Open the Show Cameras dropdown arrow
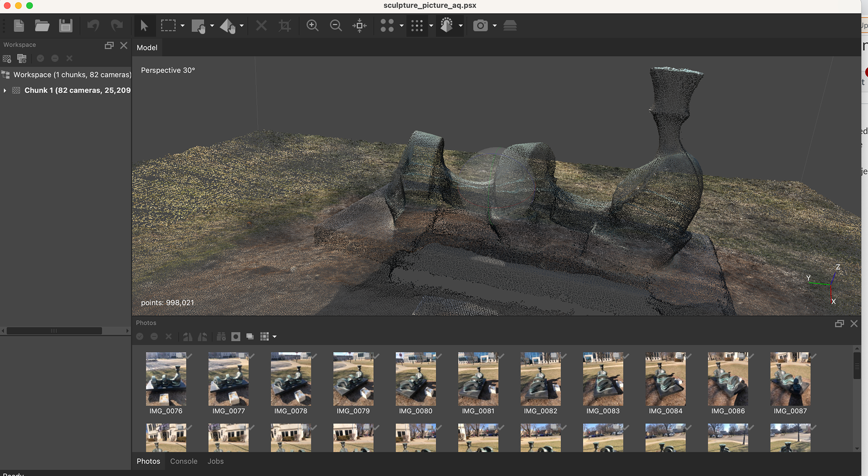The image size is (868, 476). click(495, 26)
